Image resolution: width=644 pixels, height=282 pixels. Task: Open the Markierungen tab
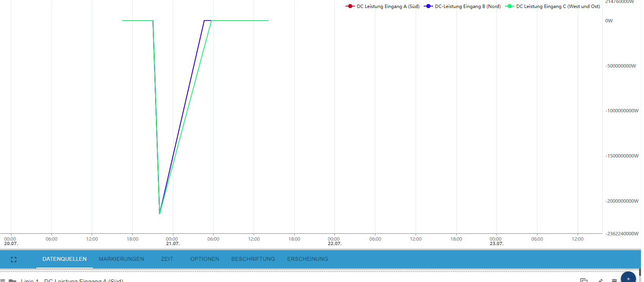coord(121,259)
